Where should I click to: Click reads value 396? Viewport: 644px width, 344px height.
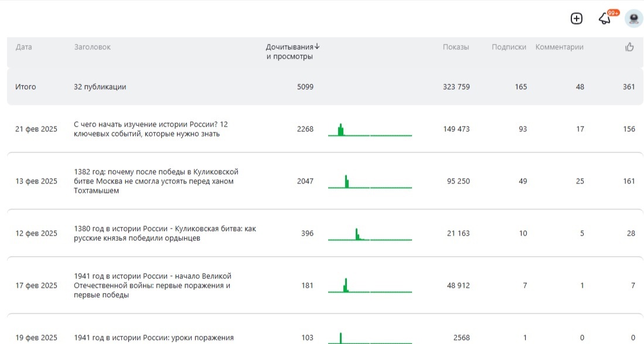(307, 233)
